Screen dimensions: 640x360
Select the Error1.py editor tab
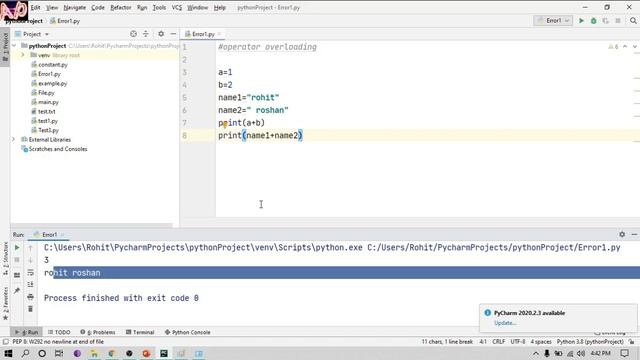203,34
